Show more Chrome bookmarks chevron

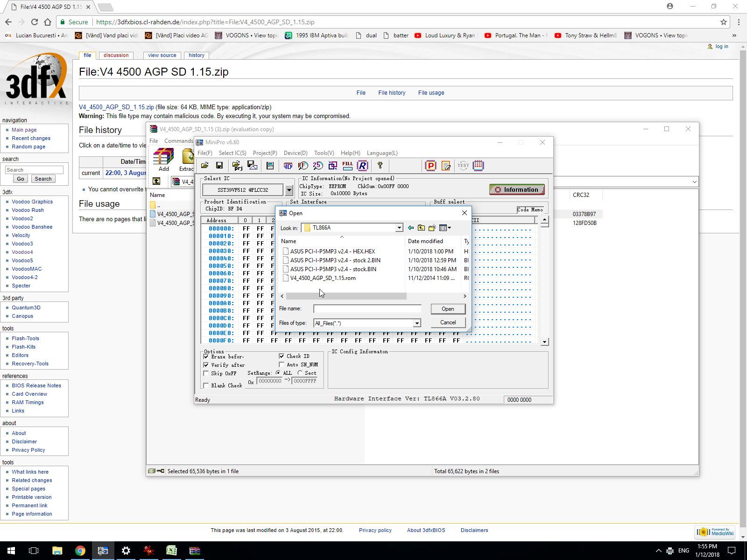tap(734, 35)
